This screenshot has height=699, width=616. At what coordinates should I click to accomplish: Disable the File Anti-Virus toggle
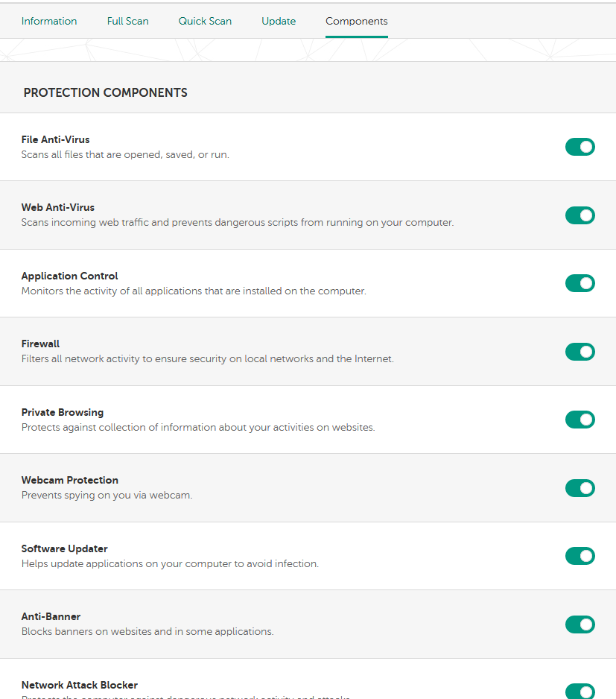coord(580,147)
